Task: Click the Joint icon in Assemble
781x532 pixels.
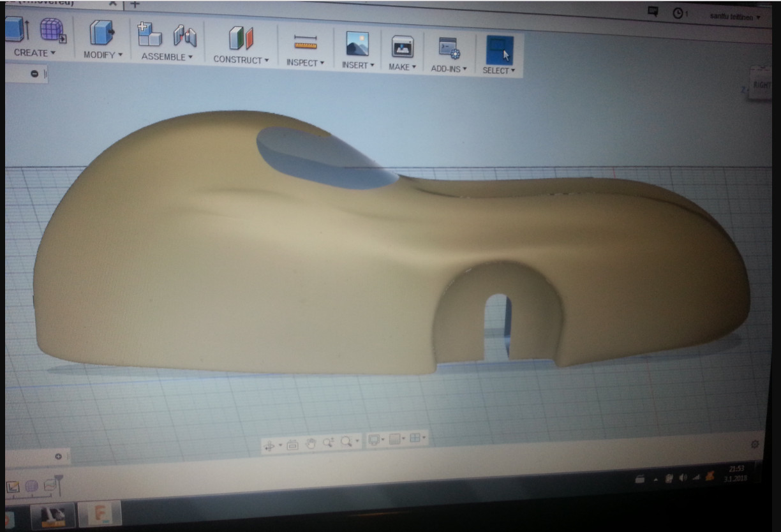Action: point(185,36)
